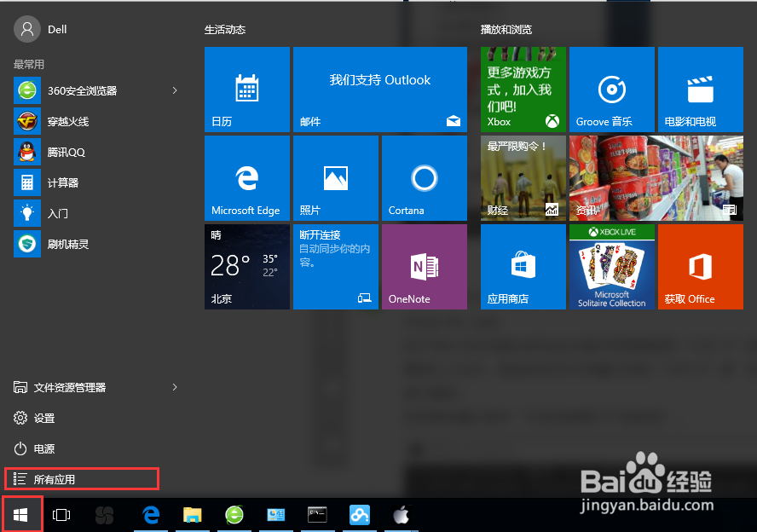
Task: Open the 北京 weather tile
Action: pyautogui.click(x=247, y=267)
